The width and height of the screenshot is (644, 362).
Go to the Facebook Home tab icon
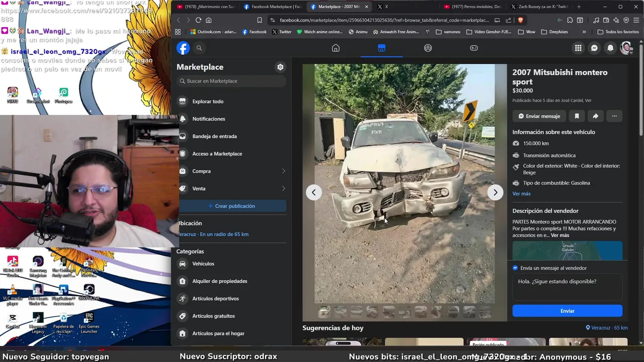(x=336, y=48)
